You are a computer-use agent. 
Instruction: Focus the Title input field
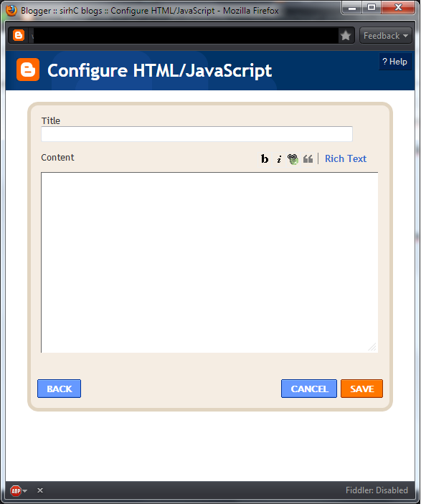(197, 134)
